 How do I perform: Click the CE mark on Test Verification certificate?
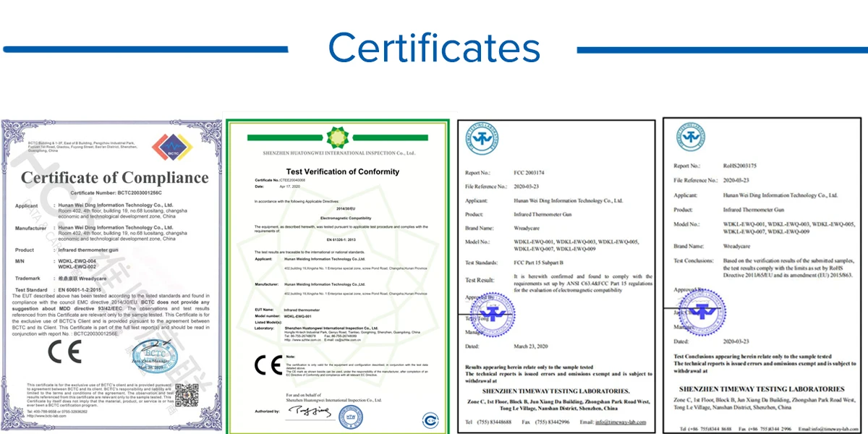coord(268,365)
